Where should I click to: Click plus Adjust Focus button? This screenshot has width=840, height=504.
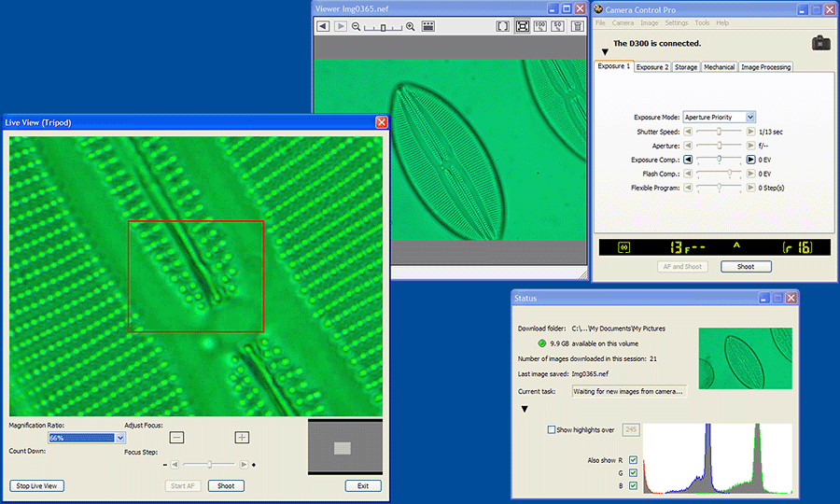click(242, 438)
